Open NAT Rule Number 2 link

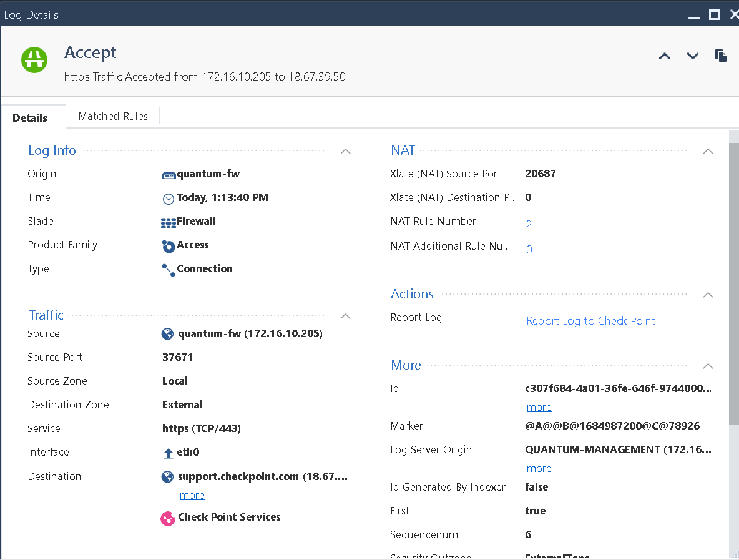coord(529,224)
